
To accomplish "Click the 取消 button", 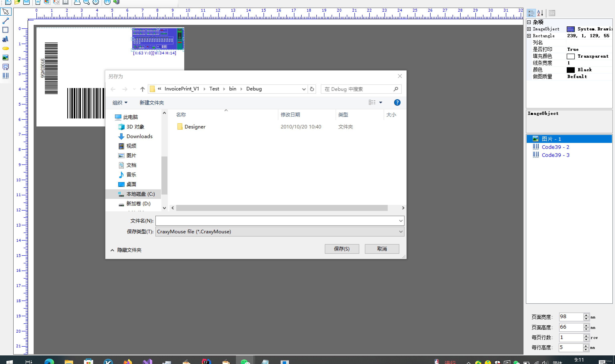I will pos(382,249).
